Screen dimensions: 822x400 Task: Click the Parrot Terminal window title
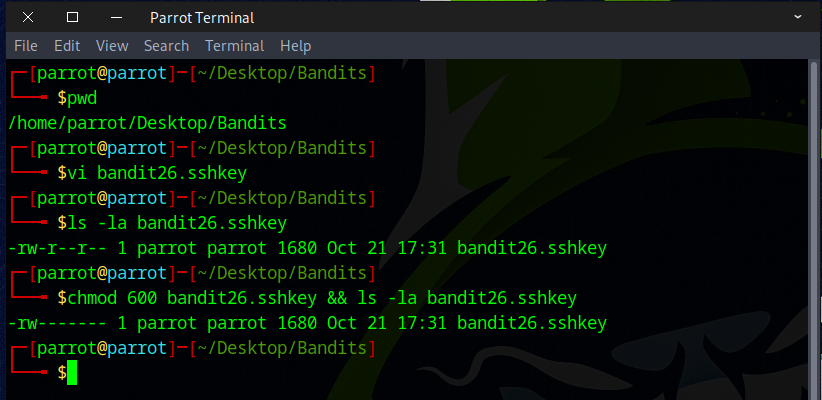[x=201, y=17]
